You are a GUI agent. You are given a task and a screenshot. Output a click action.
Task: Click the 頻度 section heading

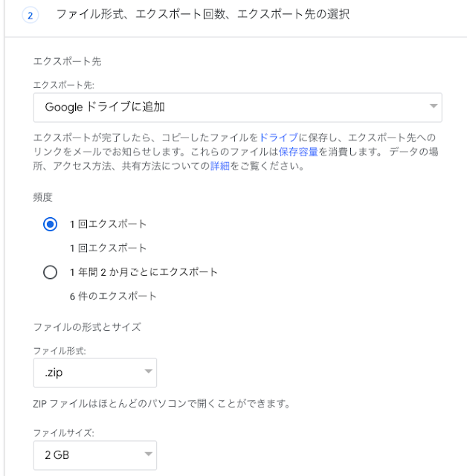[x=43, y=197]
